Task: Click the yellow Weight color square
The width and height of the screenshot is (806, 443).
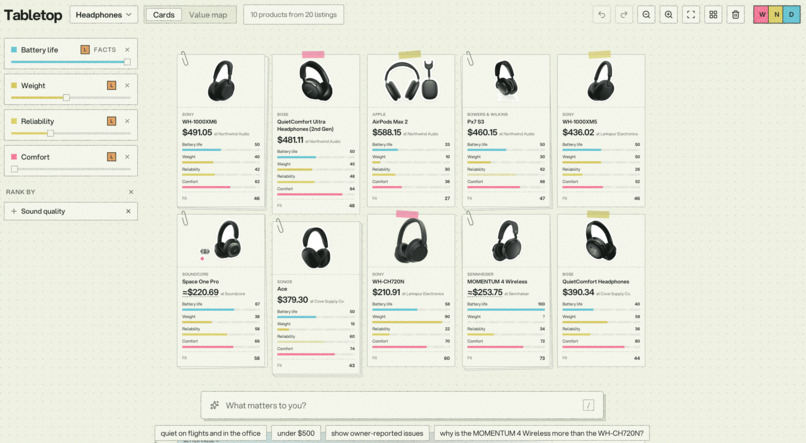Action: (x=14, y=85)
